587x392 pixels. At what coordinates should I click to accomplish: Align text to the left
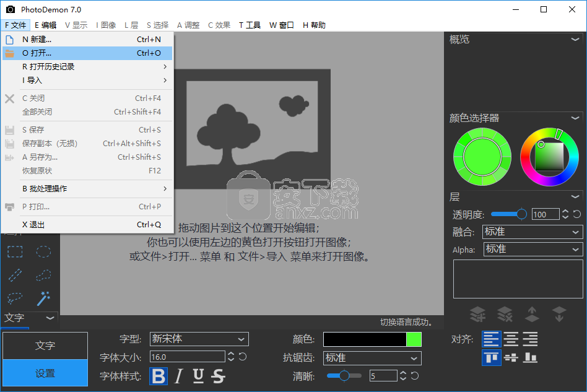491,339
